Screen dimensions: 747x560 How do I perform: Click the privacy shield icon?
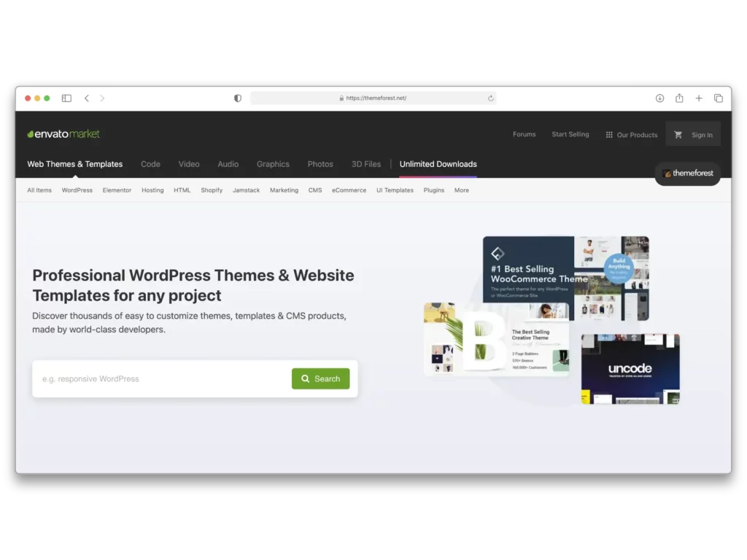click(x=238, y=98)
